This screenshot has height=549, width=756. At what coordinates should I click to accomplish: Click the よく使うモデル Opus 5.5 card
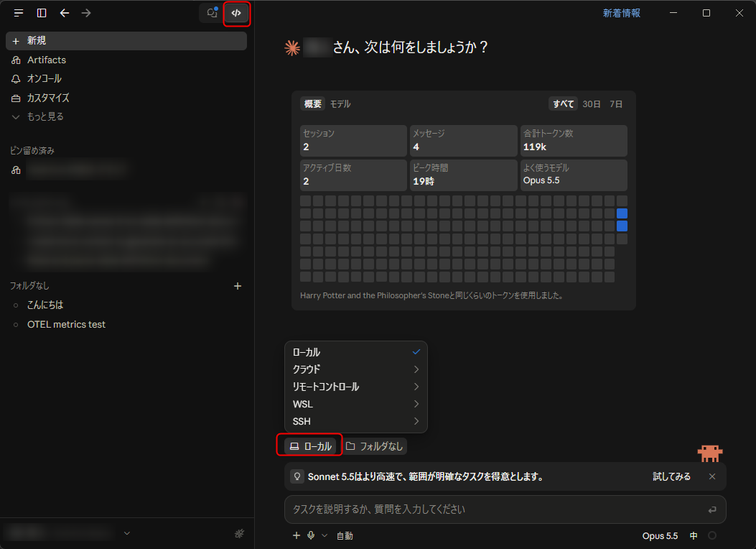(574, 175)
